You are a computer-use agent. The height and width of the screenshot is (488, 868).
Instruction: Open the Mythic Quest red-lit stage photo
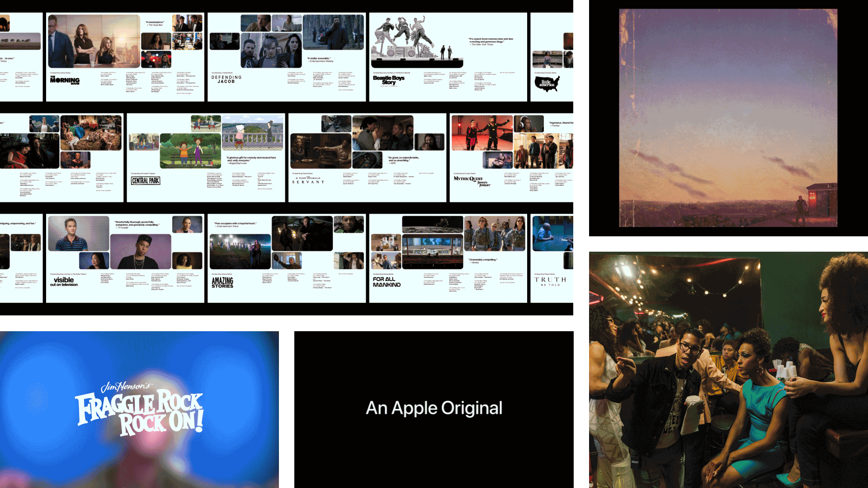[482, 133]
